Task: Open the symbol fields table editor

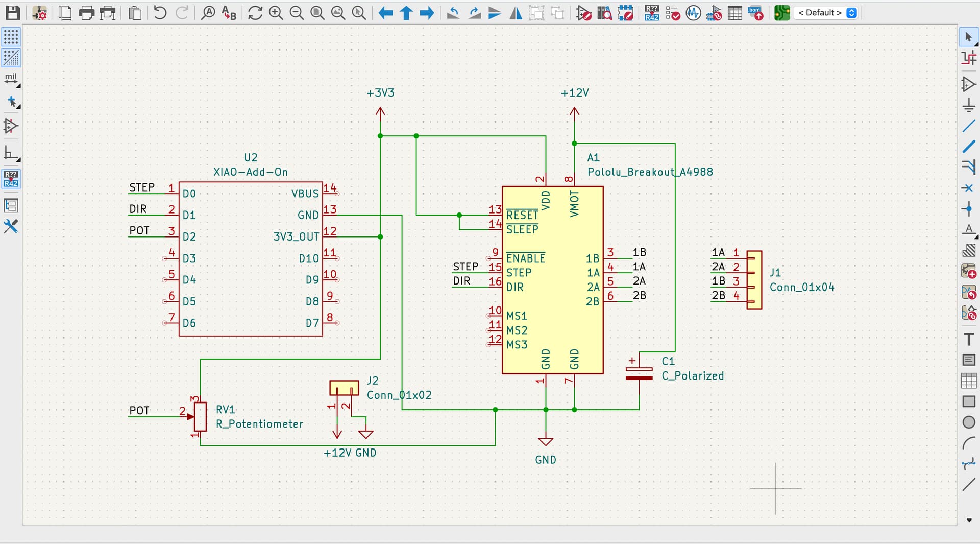Action: tap(735, 13)
